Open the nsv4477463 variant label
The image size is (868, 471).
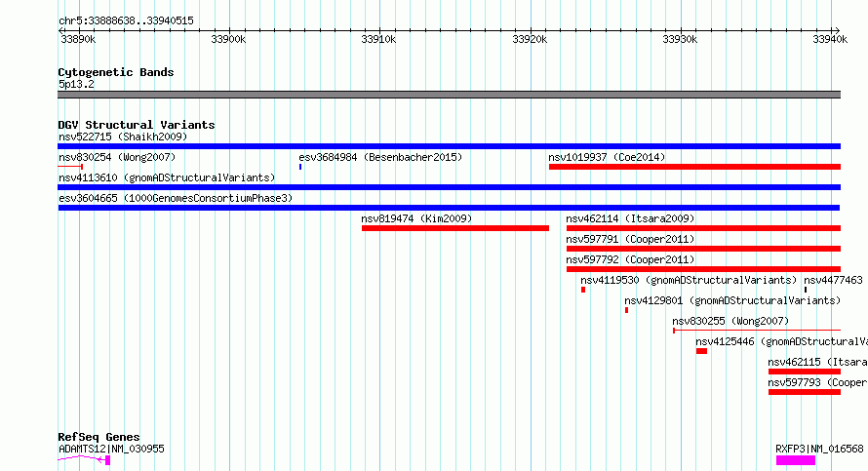pos(833,280)
